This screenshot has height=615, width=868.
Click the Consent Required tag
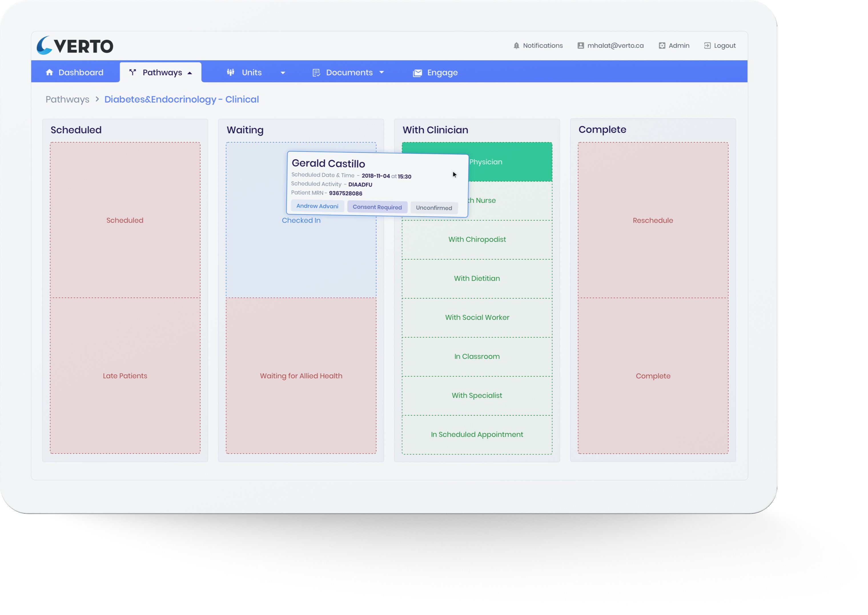[x=377, y=207]
